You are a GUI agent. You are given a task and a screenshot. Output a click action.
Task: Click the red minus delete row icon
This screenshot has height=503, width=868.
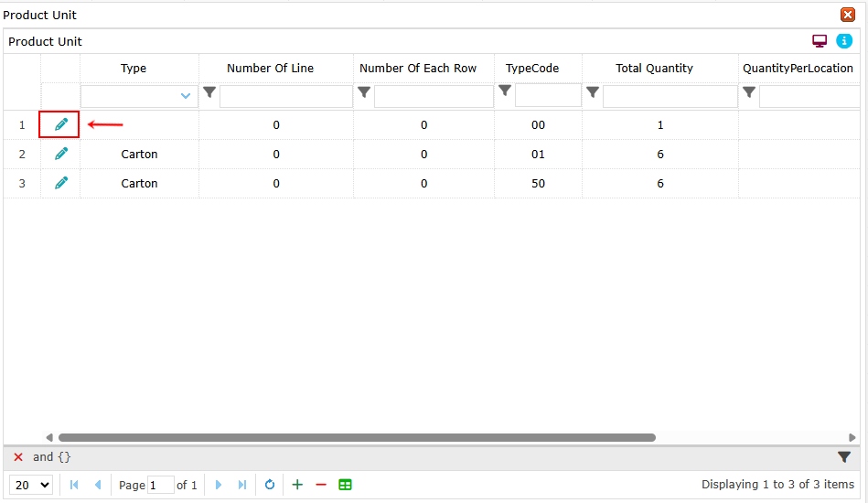pos(321,485)
